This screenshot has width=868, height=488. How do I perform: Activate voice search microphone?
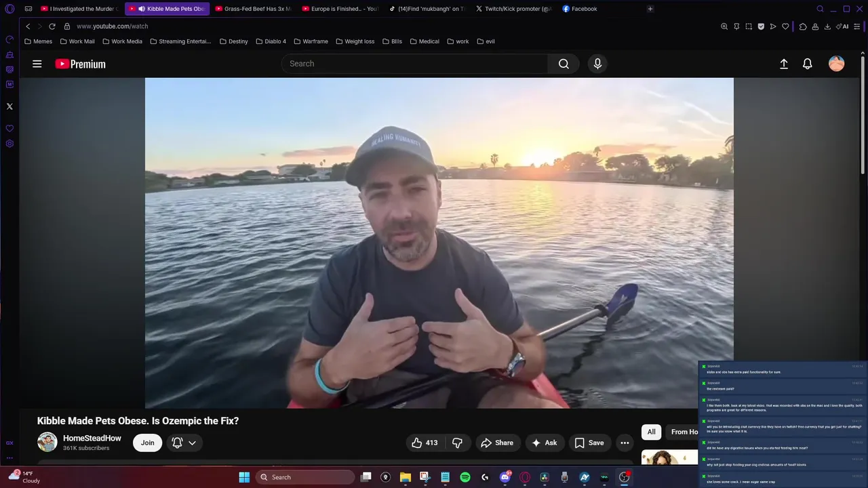click(597, 64)
